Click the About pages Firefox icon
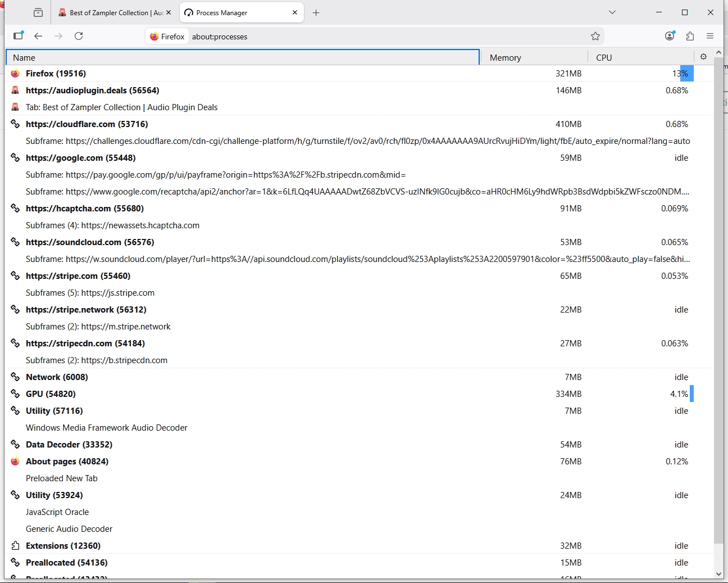This screenshot has height=583, width=728. click(15, 461)
